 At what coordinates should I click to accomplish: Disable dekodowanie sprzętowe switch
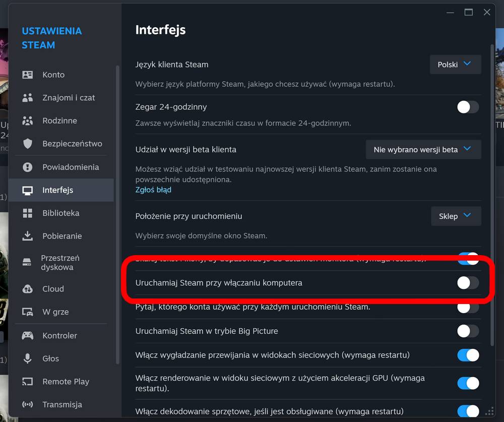(468, 411)
